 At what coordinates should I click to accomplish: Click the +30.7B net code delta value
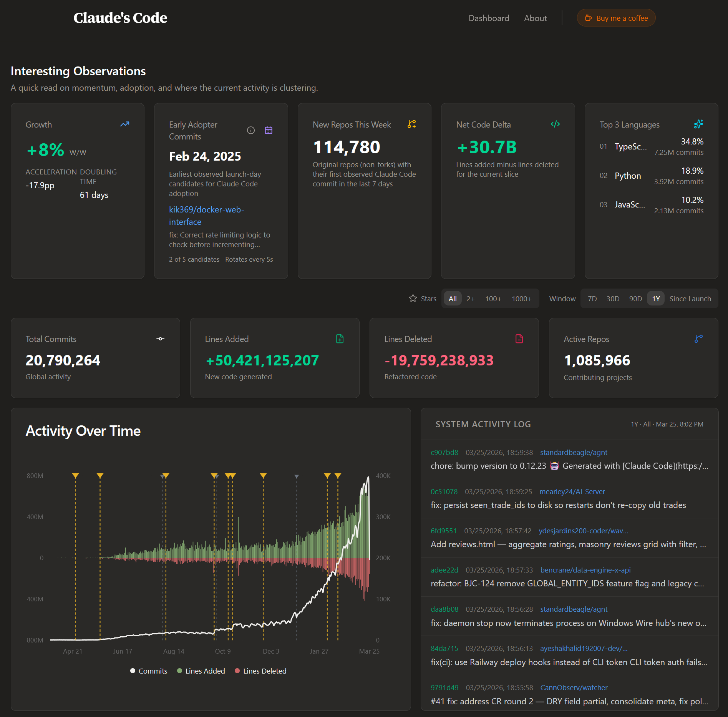click(487, 147)
